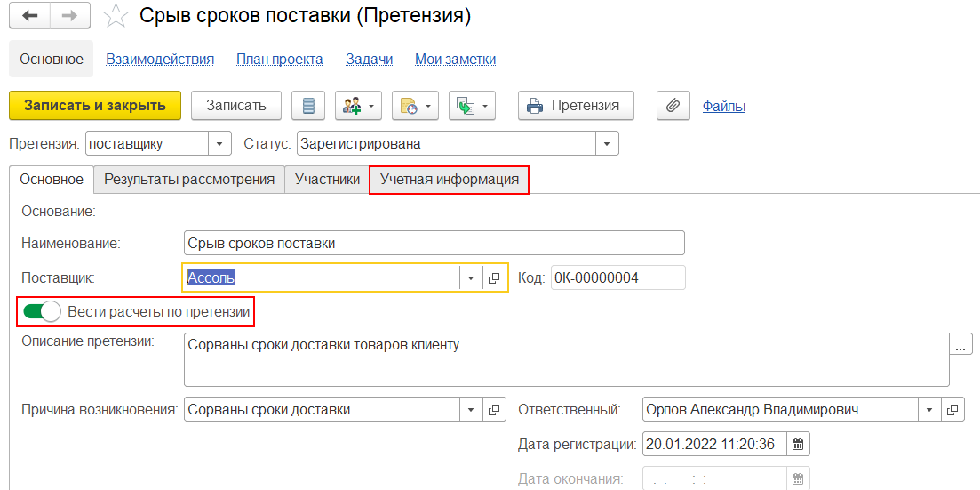
Task: Print using the Претензия button
Action: 575,106
